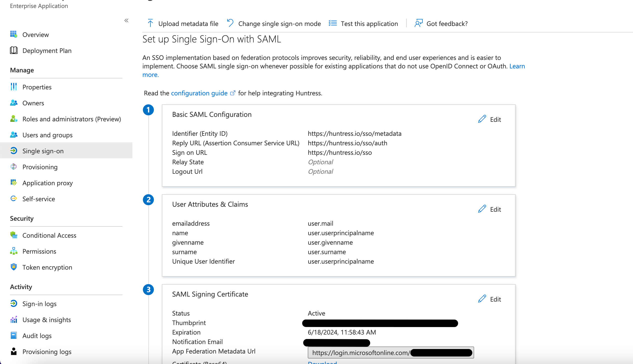Click the Overview grid icon in sidebar
The width and height of the screenshot is (633, 364).
click(x=14, y=34)
